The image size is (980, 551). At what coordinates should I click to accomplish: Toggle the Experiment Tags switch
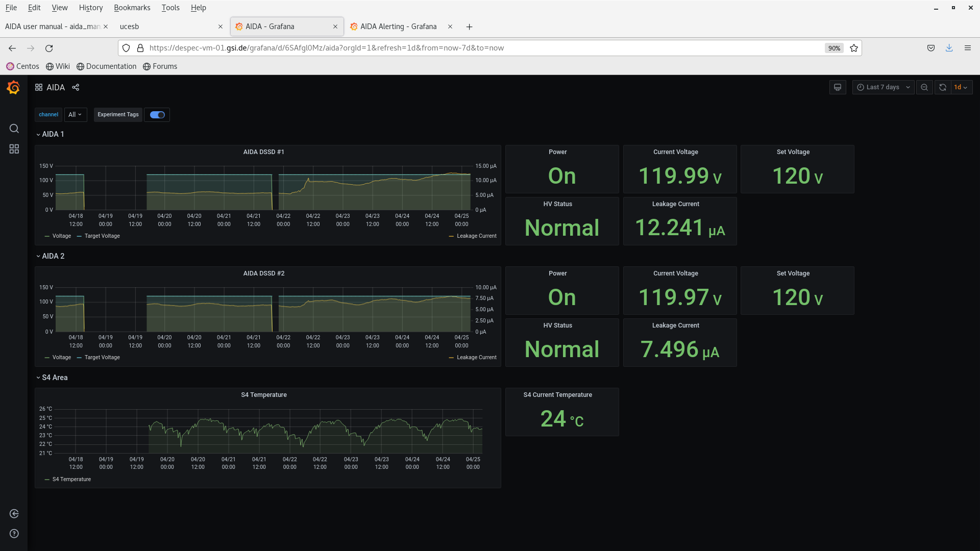pyautogui.click(x=157, y=115)
